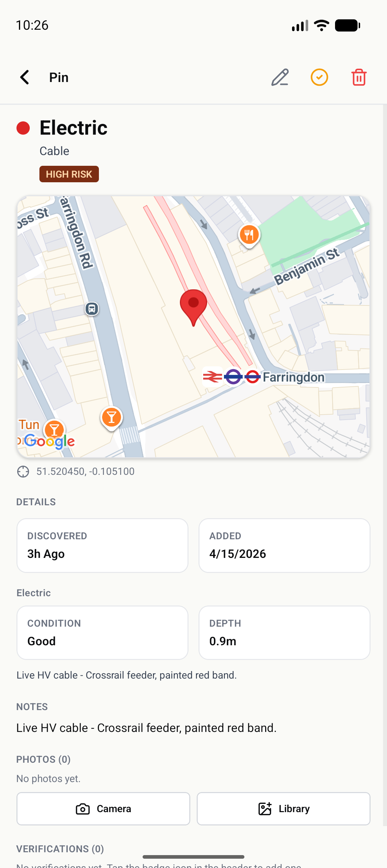
Task: Tap the crosshair coordinates icon
Action: (23, 472)
